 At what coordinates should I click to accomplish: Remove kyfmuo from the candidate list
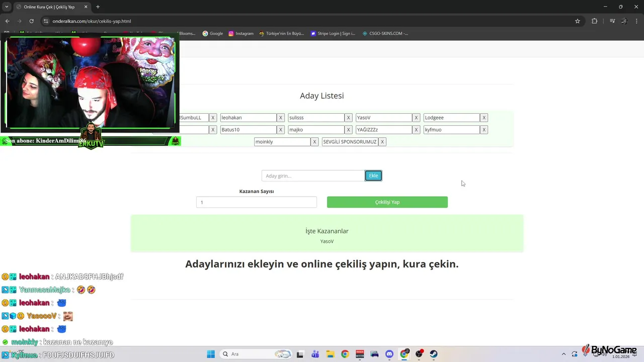[x=484, y=130]
